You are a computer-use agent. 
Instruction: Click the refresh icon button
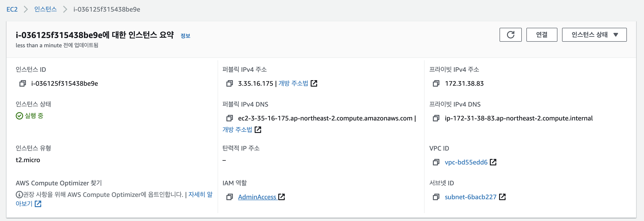click(510, 35)
